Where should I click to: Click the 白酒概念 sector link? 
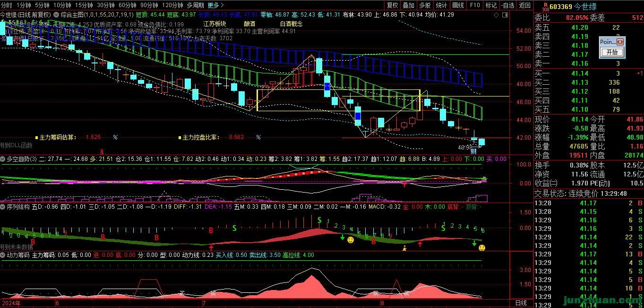click(x=291, y=24)
